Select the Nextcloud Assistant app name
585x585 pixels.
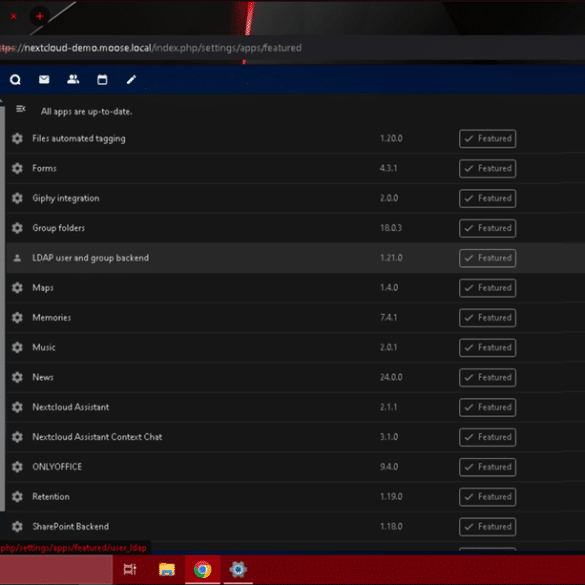point(71,407)
